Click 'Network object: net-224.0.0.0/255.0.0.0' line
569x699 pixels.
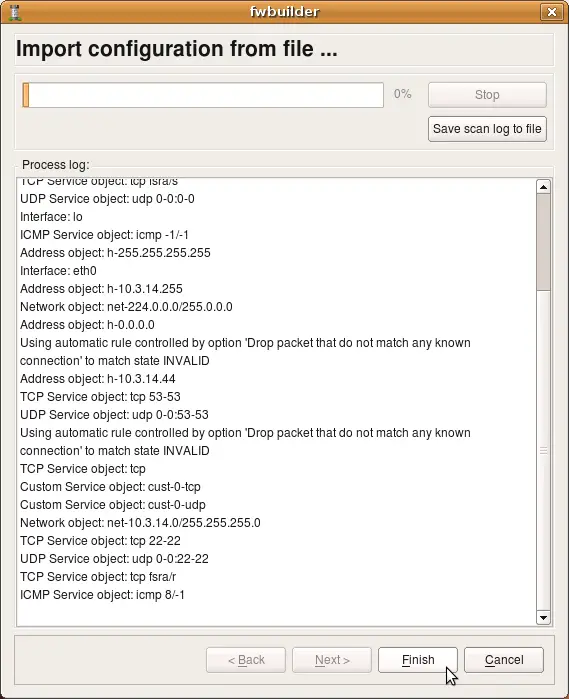pyautogui.click(x=126, y=307)
